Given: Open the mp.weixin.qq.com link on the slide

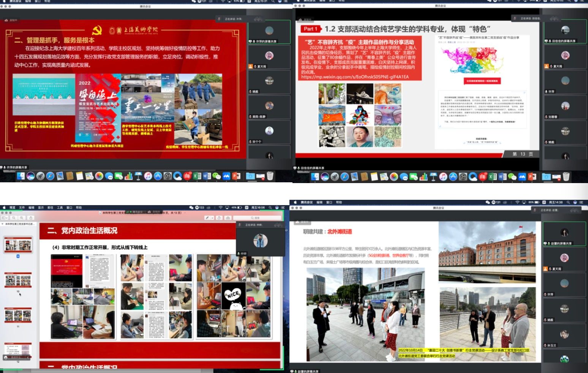Looking at the screenshot, I should coord(355,77).
